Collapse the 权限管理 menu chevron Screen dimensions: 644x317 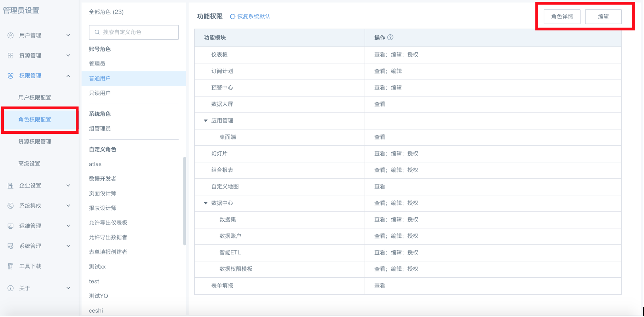tap(68, 76)
